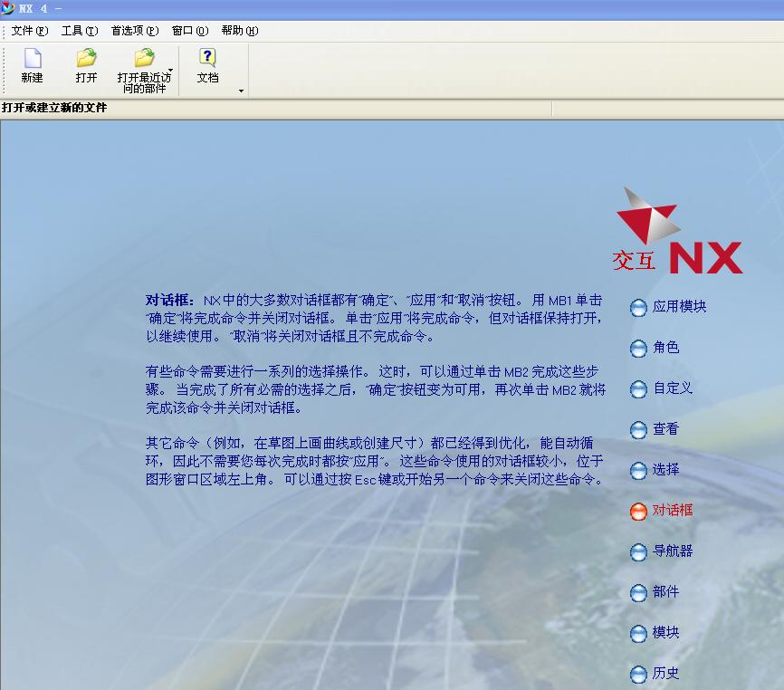Click the sphere icon beside 导航器
The image size is (784, 690).
[x=638, y=552]
